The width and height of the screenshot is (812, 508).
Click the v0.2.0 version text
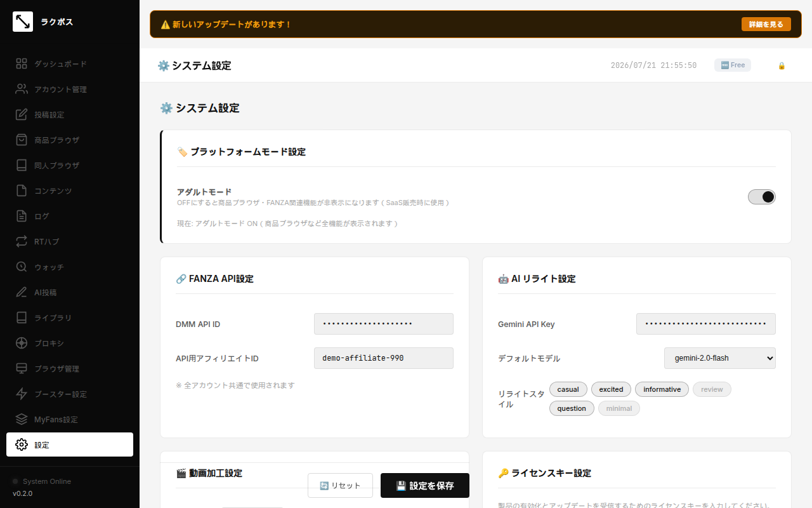[x=22, y=493]
